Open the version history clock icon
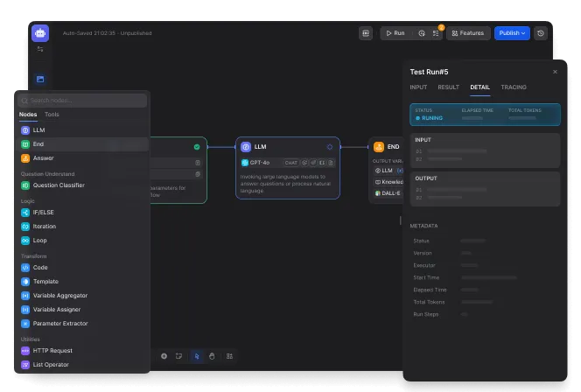Screen dimensions: 581x392 [x=541, y=33]
